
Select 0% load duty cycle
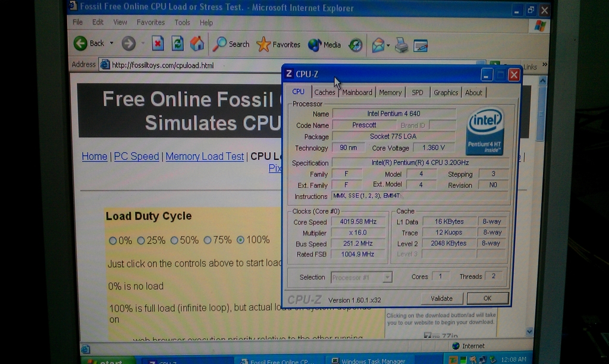(x=112, y=241)
